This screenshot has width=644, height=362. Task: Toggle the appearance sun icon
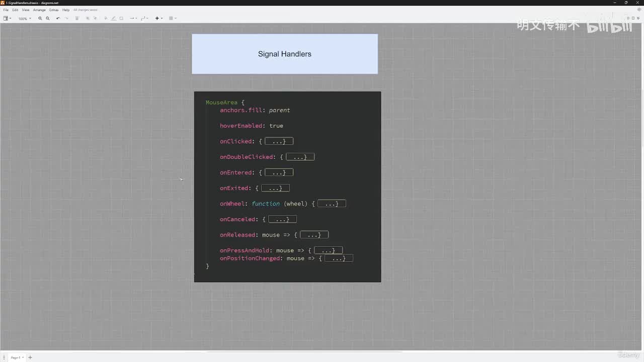point(639,10)
